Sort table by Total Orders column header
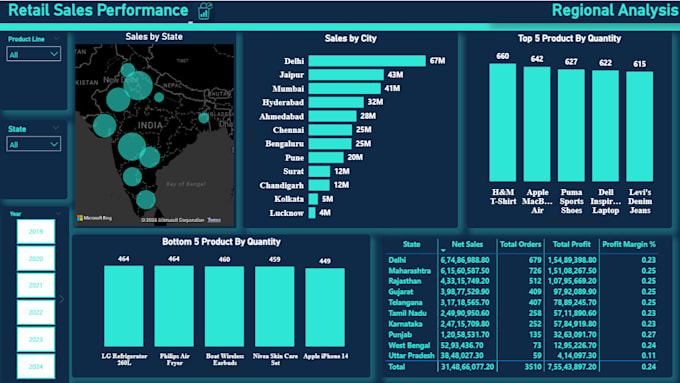The image size is (680, 383). (520, 244)
